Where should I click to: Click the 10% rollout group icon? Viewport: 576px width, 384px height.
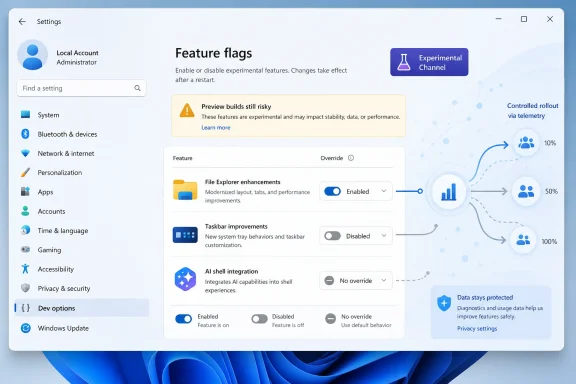[526, 143]
